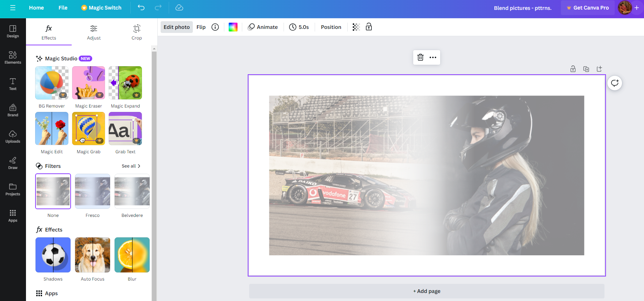Image resolution: width=644 pixels, height=301 pixels.
Task: Click the document title Blend pictures - pttrns.
Action: click(x=523, y=8)
